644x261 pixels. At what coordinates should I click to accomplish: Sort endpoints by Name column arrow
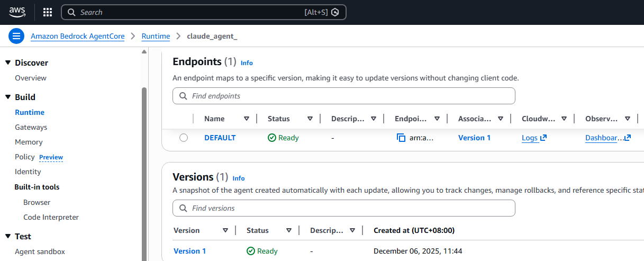click(247, 119)
